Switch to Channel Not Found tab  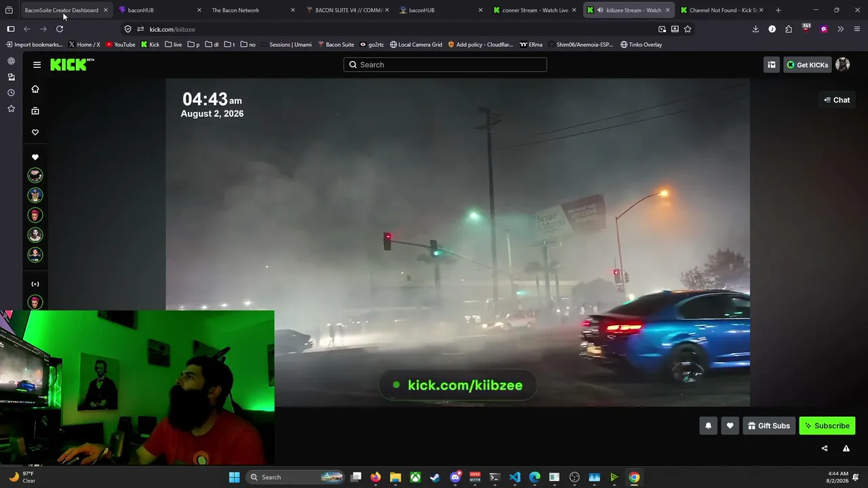(721, 10)
